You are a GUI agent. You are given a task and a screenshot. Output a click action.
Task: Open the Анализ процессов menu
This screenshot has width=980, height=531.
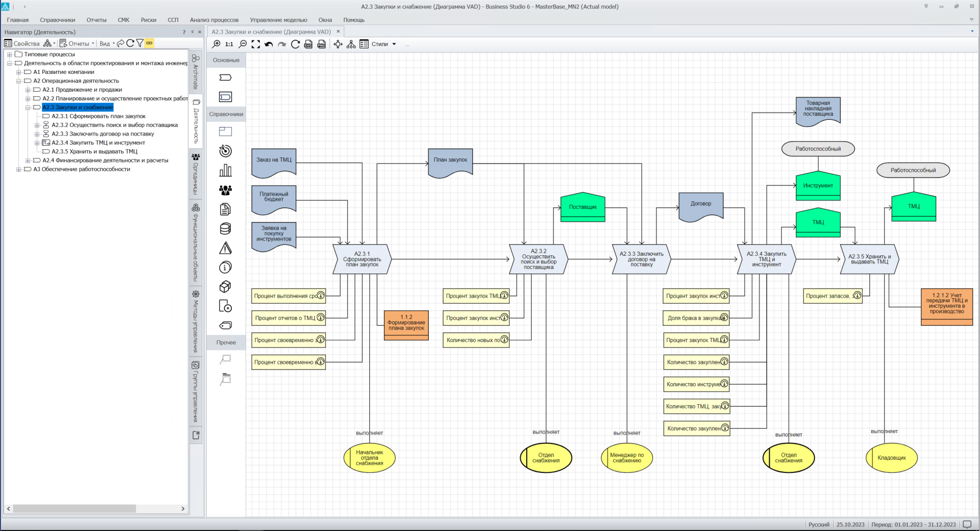coord(214,20)
